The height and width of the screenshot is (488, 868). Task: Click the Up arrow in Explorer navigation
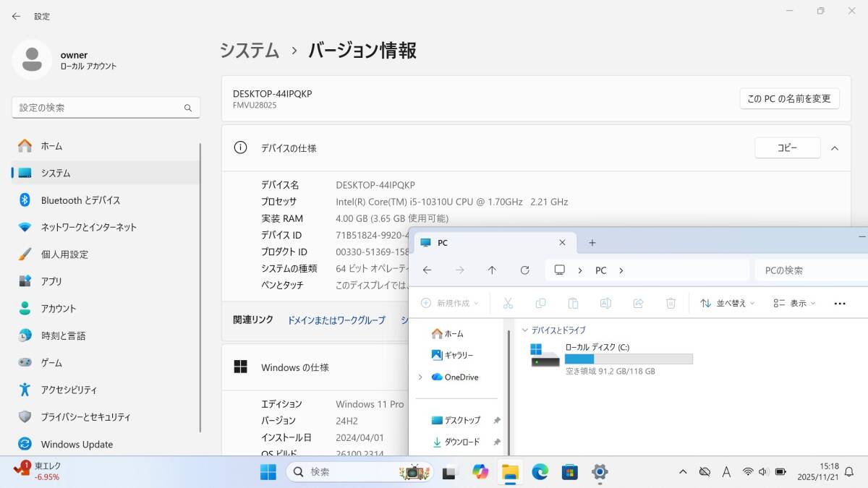click(492, 270)
